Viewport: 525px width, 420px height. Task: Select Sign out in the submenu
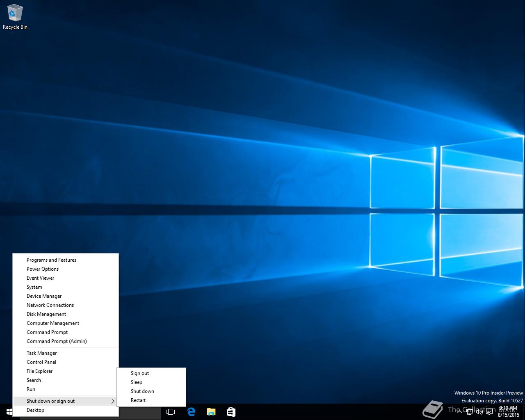[x=151, y=373]
